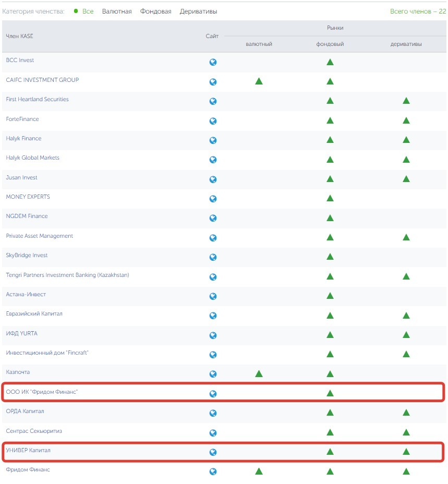Click the "Член KASE" column header

click(x=19, y=36)
